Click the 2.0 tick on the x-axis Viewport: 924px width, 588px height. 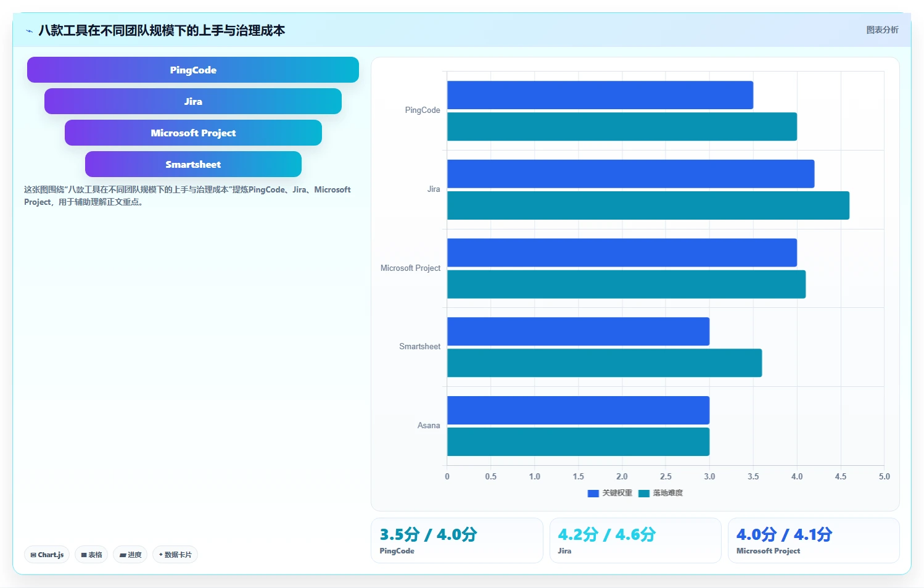click(x=622, y=476)
